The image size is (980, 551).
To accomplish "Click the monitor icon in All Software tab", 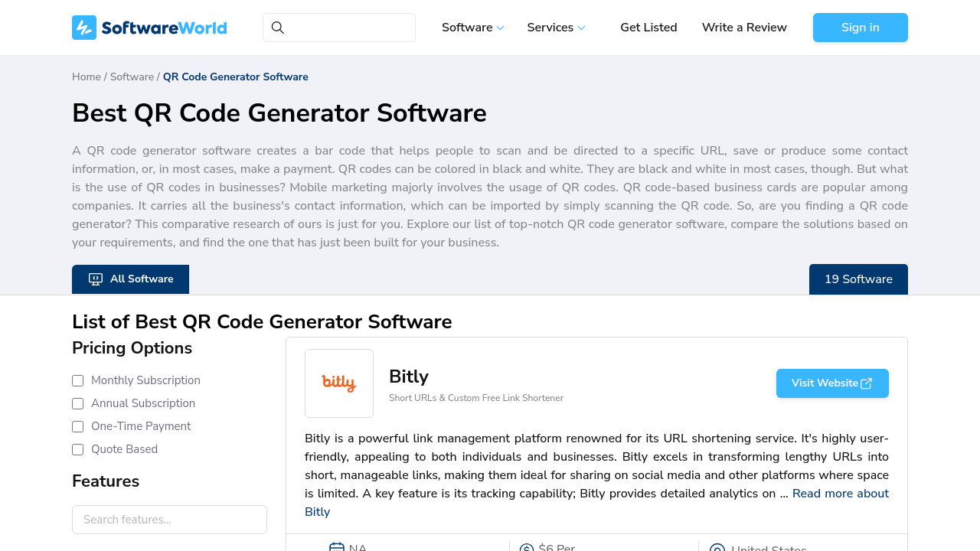I will click(x=96, y=279).
